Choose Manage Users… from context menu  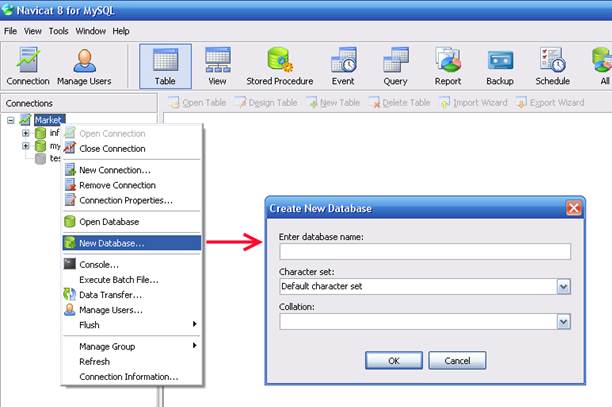coord(132,310)
